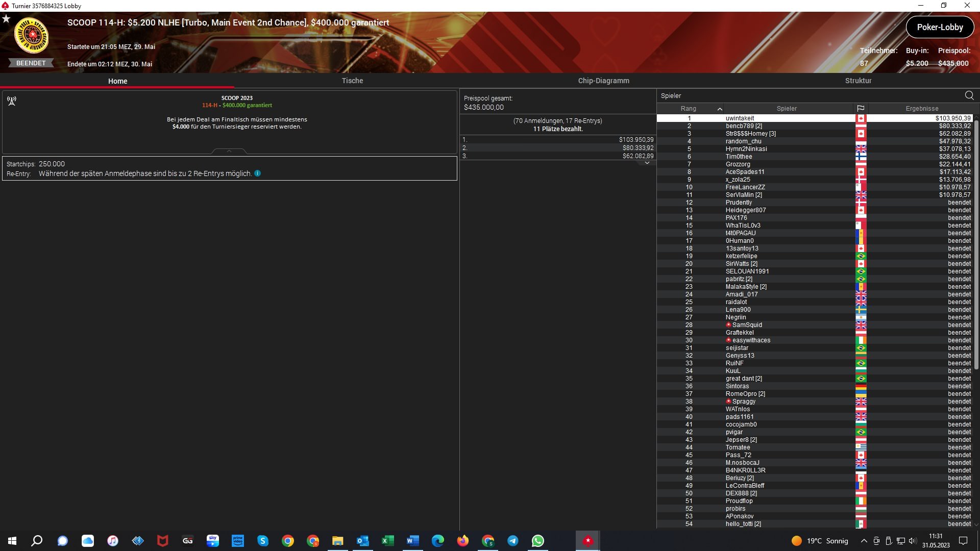This screenshot has height=551, width=980.
Task: Click the SCOOP tournament badge logo
Action: point(32,36)
